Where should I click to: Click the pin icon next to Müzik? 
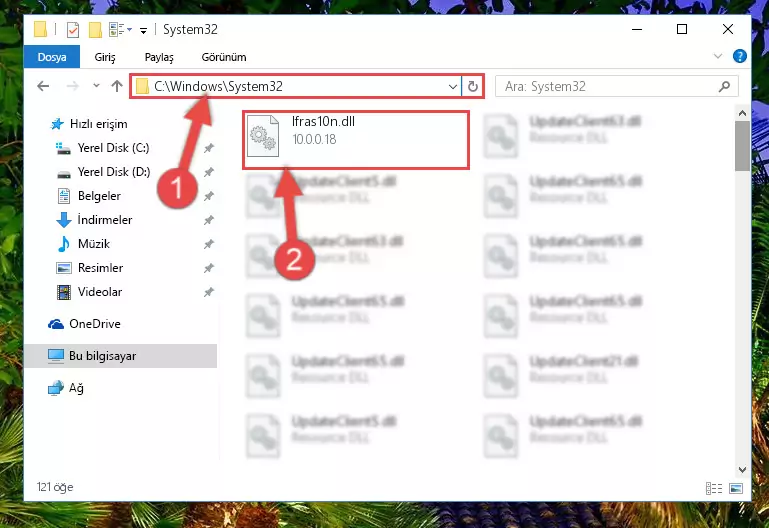pyautogui.click(x=209, y=244)
